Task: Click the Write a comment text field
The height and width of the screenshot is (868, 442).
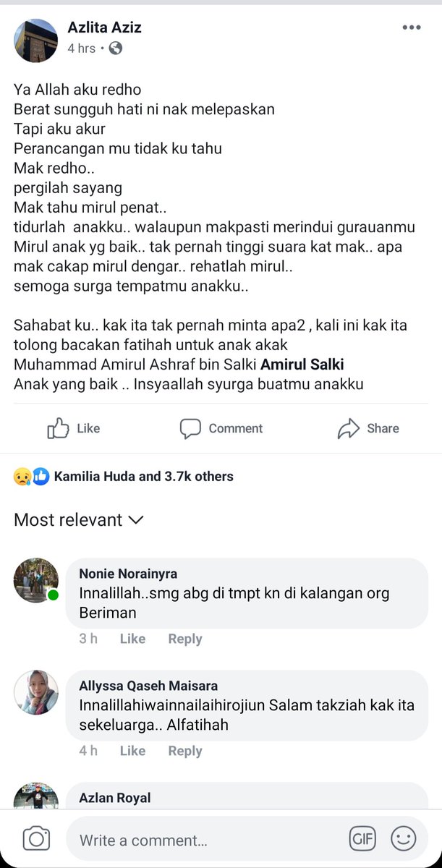Action: click(203, 840)
